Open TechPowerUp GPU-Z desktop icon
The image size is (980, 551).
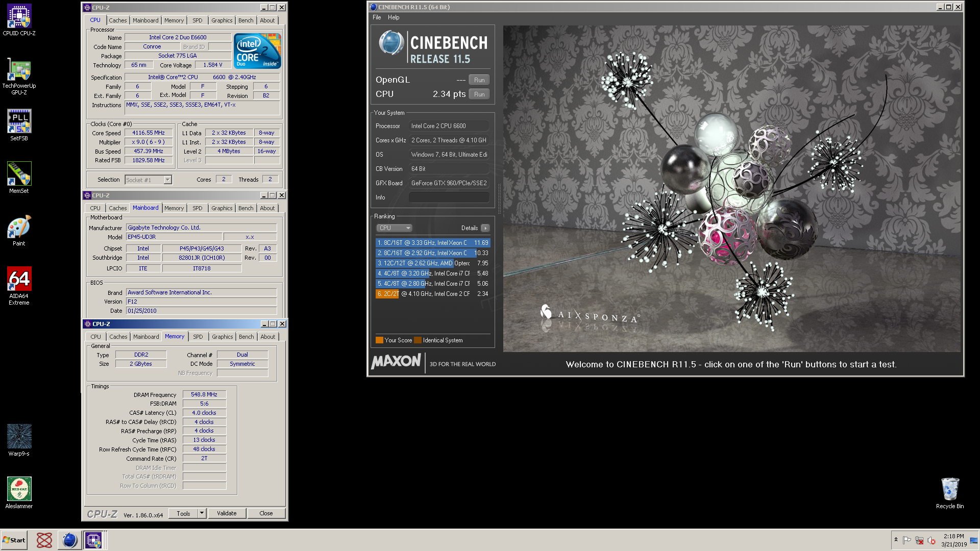[x=19, y=76]
